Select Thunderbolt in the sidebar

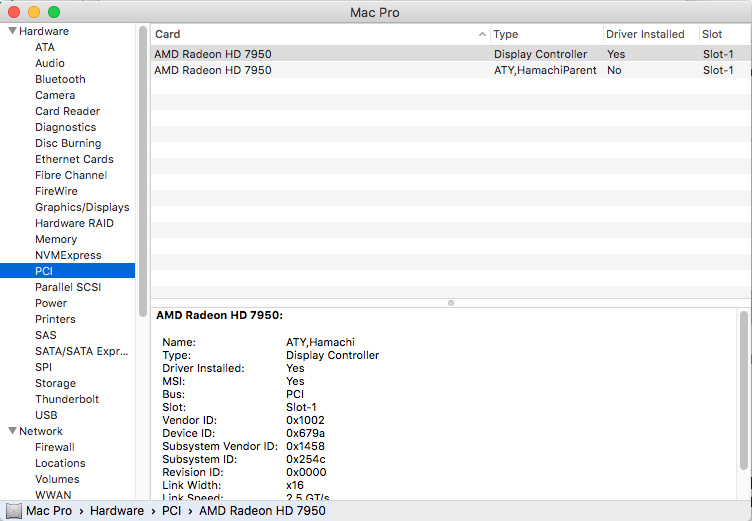(67, 399)
